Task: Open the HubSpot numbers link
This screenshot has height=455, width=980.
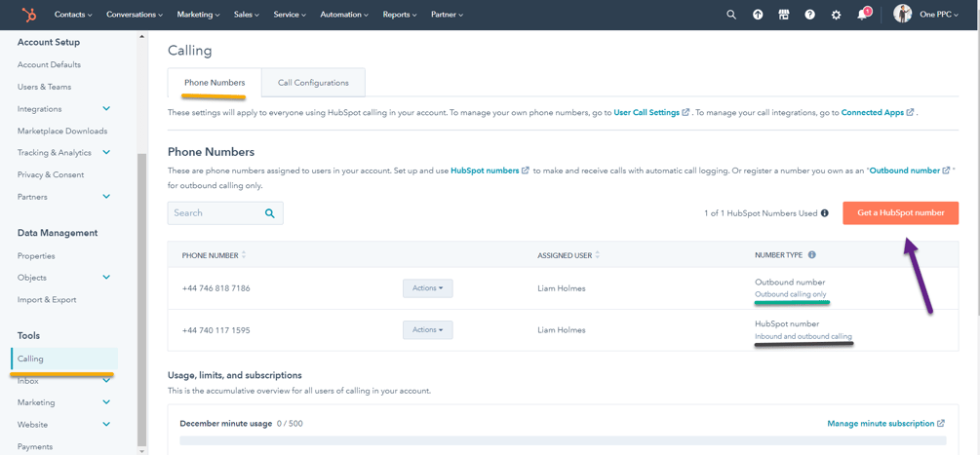Action: [485, 170]
